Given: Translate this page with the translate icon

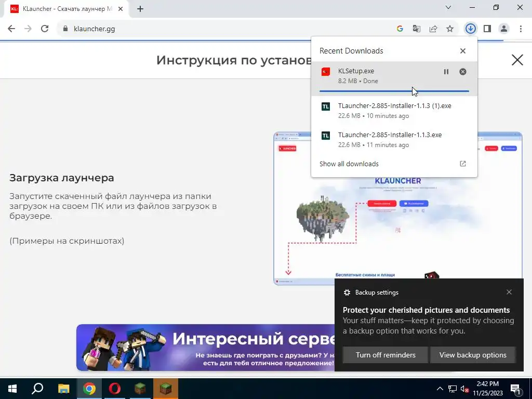Looking at the screenshot, I should (x=416, y=29).
